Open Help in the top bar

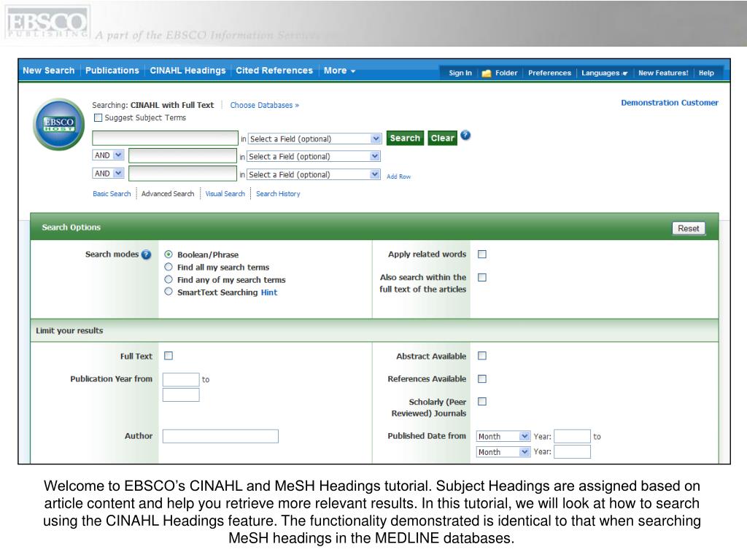click(706, 73)
